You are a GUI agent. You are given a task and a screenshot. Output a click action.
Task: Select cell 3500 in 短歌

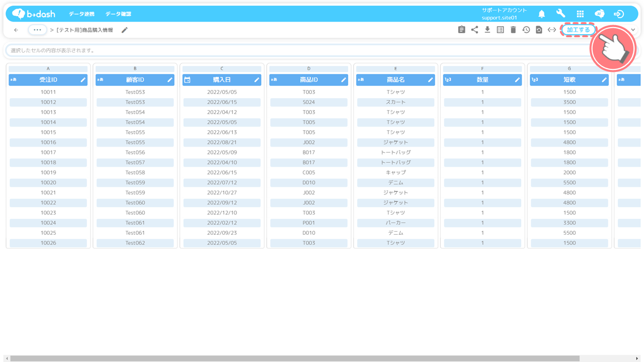[x=570, y=102]
